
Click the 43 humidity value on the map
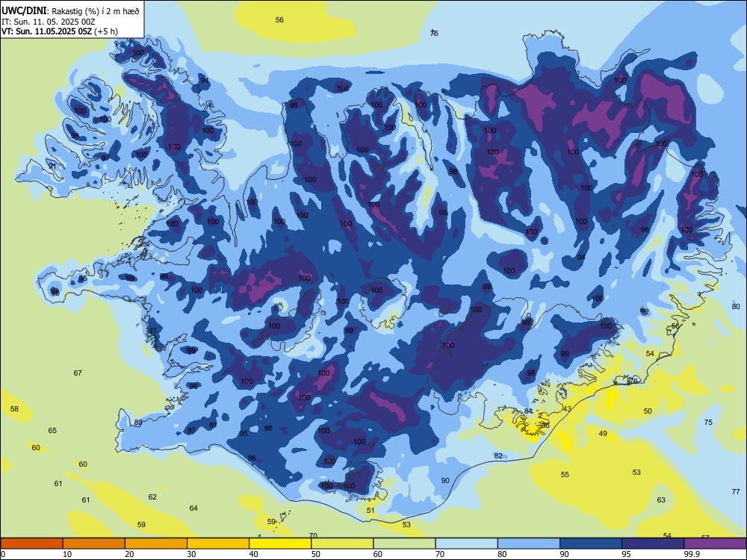click(567, 408)
